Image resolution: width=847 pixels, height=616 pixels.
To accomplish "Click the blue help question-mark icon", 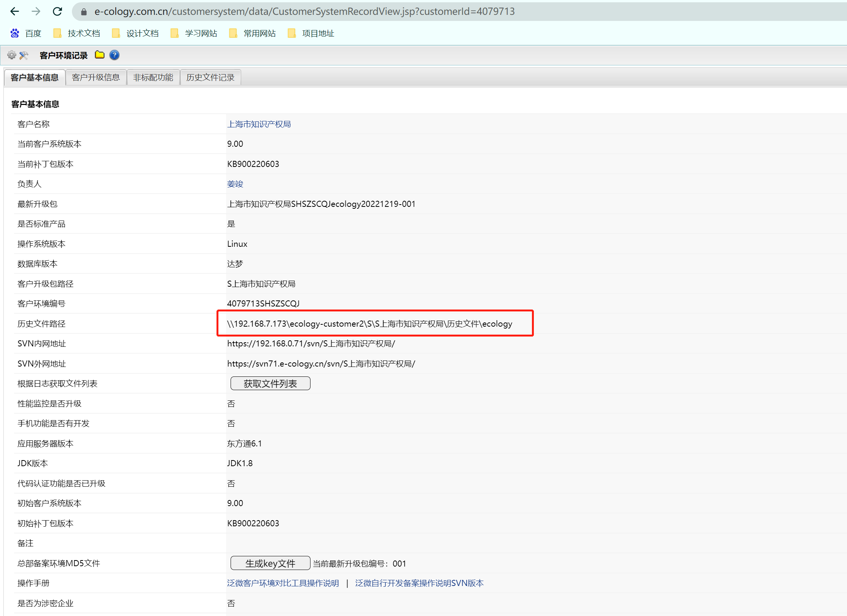I will tap(114, 55).
